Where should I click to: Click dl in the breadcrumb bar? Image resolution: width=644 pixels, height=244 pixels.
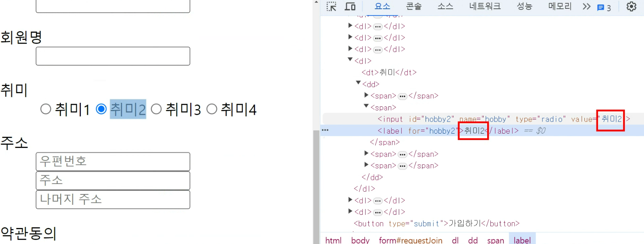click(x=455, y=240)
